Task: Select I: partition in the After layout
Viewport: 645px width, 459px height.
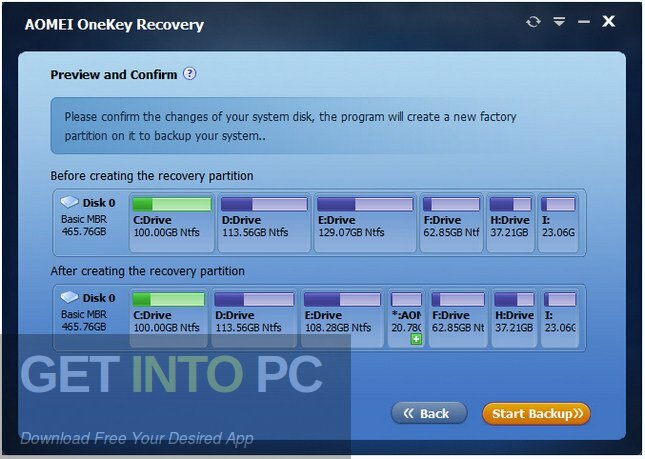Action: coord(560,318)
